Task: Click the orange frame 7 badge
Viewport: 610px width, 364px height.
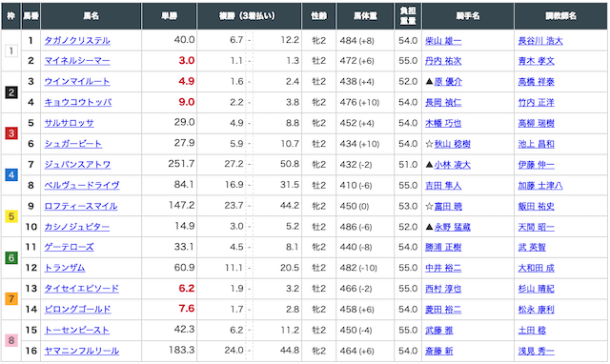Action: (11, 298)
